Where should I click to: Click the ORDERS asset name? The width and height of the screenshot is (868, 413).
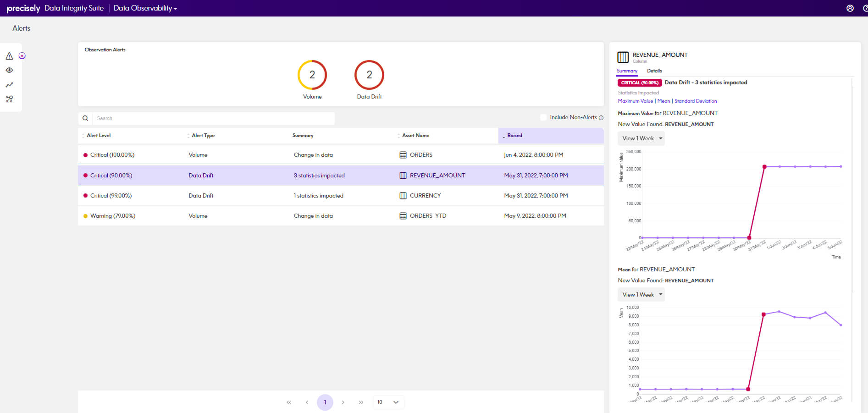[421, 155]
